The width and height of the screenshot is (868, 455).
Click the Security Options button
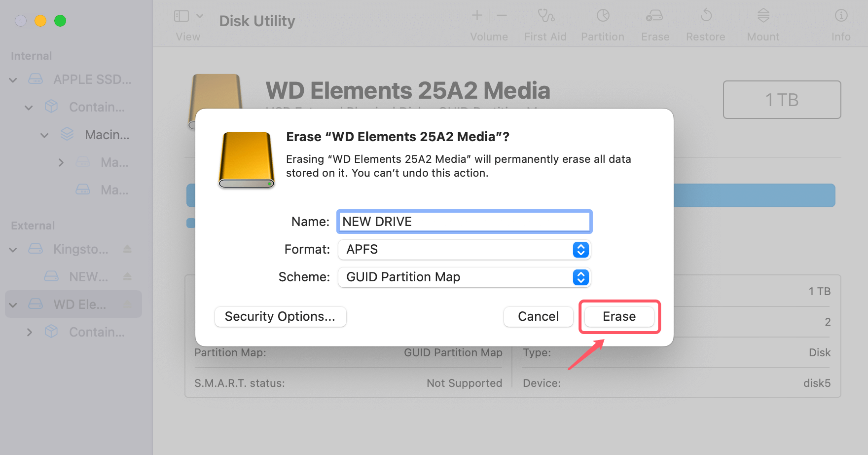click(280, 317)
